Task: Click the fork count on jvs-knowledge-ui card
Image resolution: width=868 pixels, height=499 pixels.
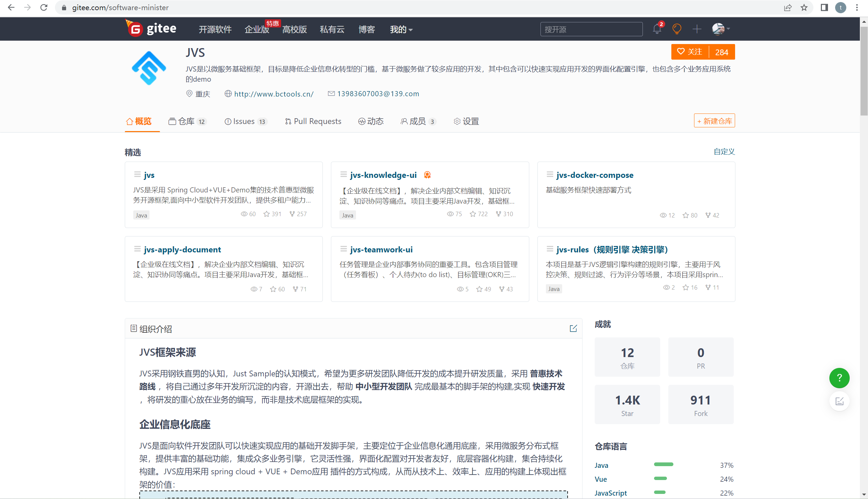Action: click(x=504, y=214)
